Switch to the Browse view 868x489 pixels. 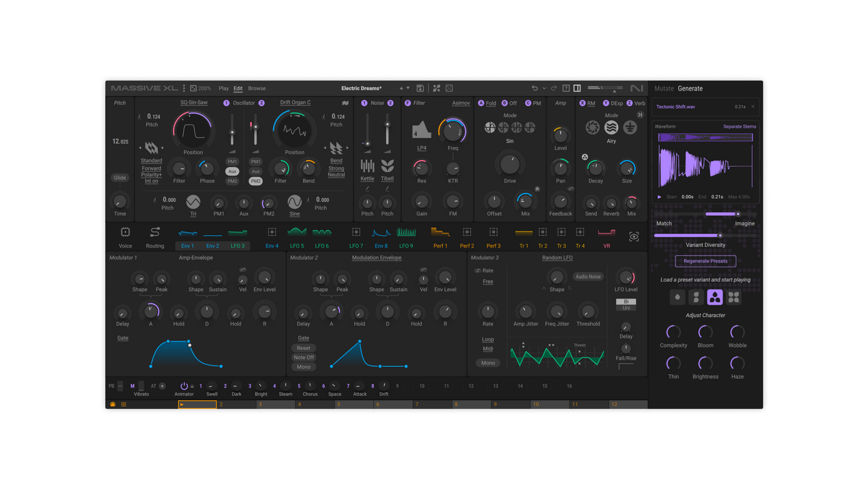click(x=257, y=89)
